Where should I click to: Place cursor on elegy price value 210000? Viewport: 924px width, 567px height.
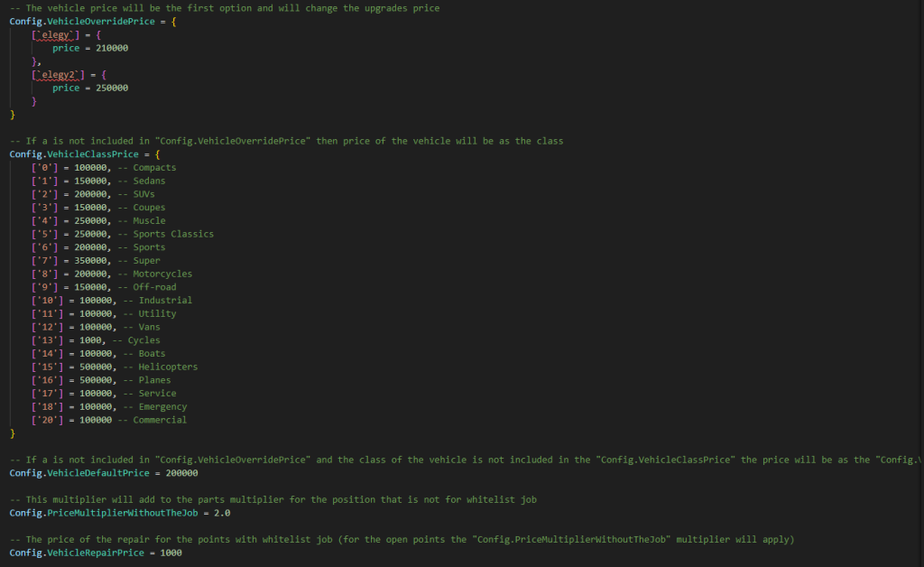(x=112, y=48)
